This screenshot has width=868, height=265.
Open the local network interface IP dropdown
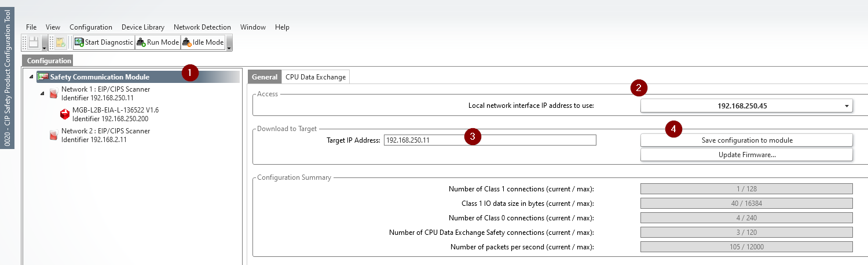[846, 106]
